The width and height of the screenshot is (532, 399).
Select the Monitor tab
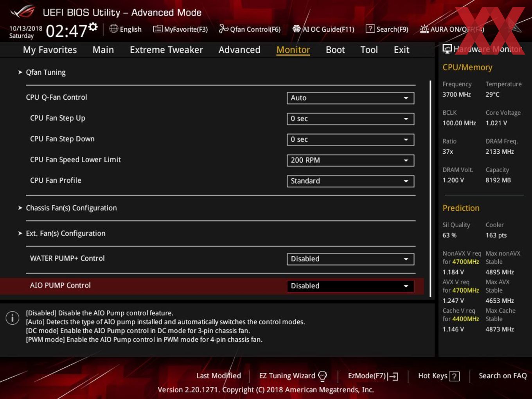click(293, 50)
